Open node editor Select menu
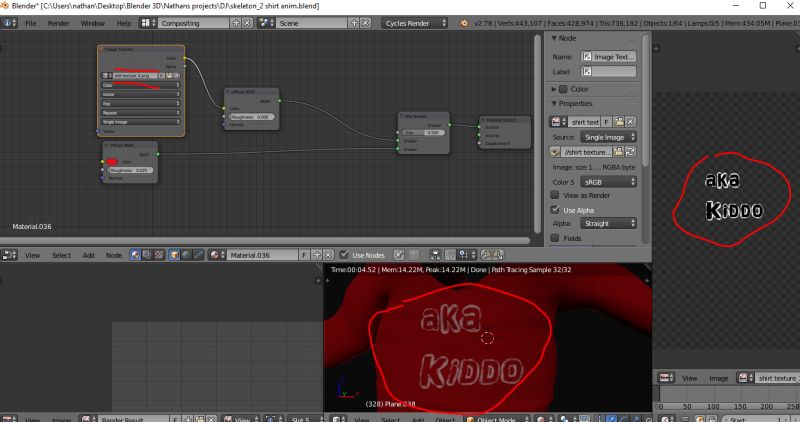Image resolution: width=800 pixels, height=422 pixels. pyautogui.click(x=61, y=255)
